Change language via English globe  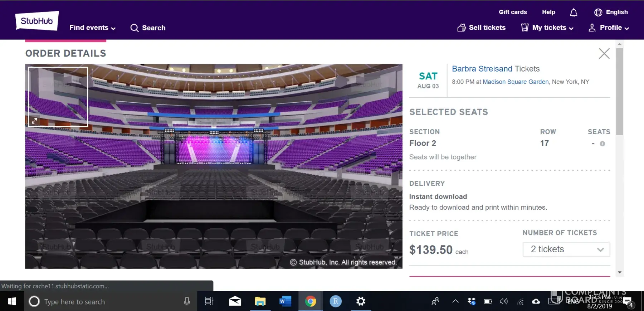click(x=611, y=12)
